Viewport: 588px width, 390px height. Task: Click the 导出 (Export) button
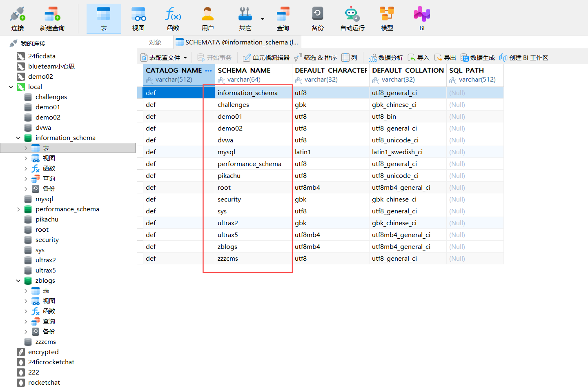[x=445, y=58]
